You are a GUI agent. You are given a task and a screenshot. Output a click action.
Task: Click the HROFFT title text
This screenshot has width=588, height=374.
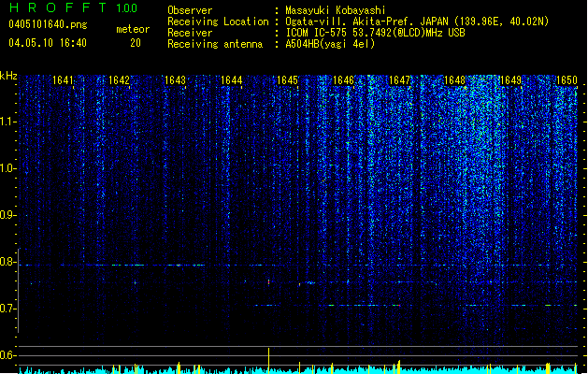pos(59,7)
